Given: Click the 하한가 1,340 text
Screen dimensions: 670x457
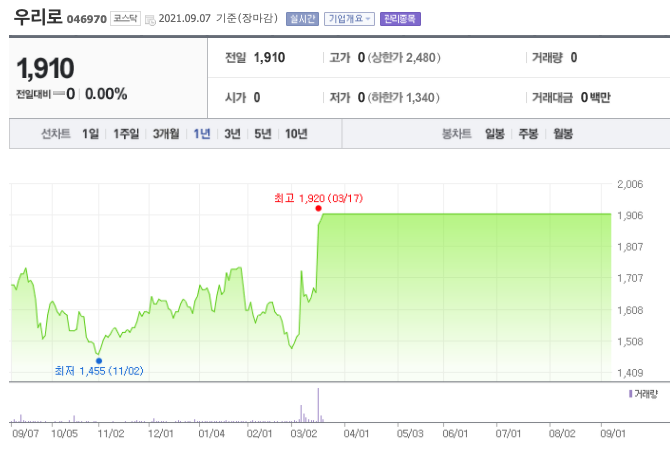Looking at the screenshot, I should [x=404, y=98].
